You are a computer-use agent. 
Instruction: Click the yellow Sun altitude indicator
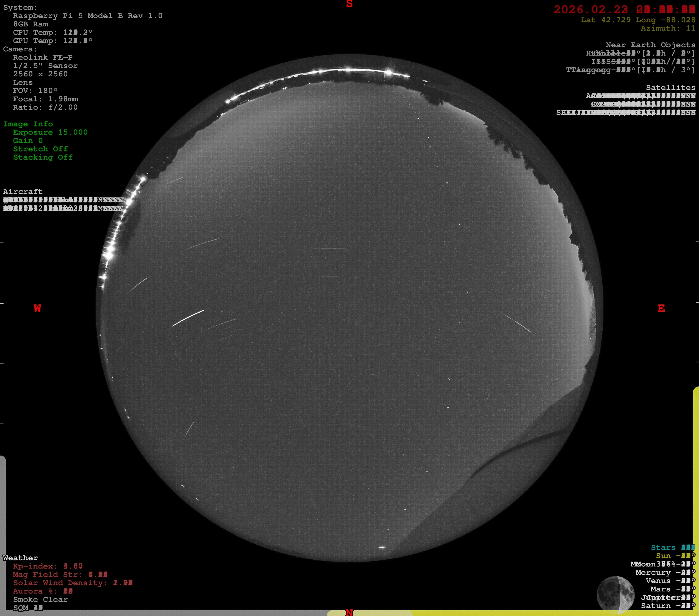point(675,556)
